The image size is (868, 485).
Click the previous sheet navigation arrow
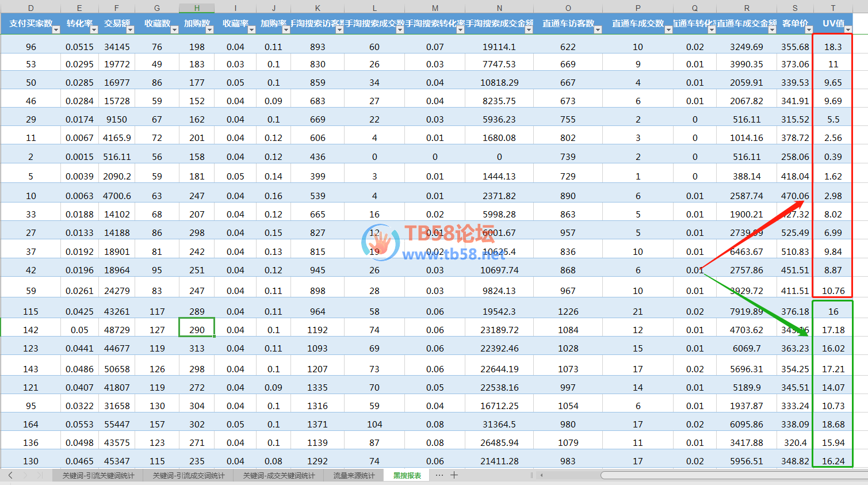[10, 475]
